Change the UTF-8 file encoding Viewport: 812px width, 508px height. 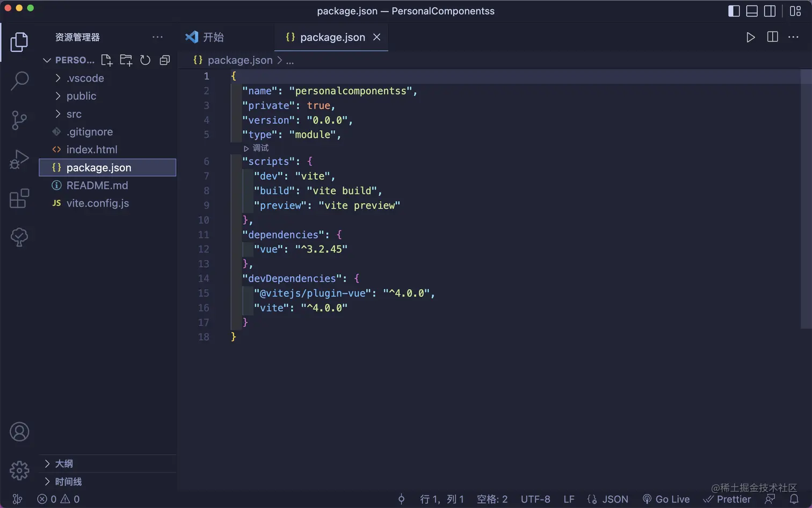coord(535,499)
